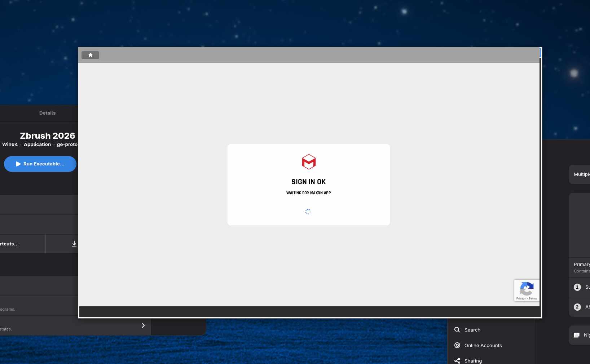Image resolution: width=590 pixels, height=364 pixels.
Task: Go to home in the Maxon sign-in window
Action: click(90, 55)
